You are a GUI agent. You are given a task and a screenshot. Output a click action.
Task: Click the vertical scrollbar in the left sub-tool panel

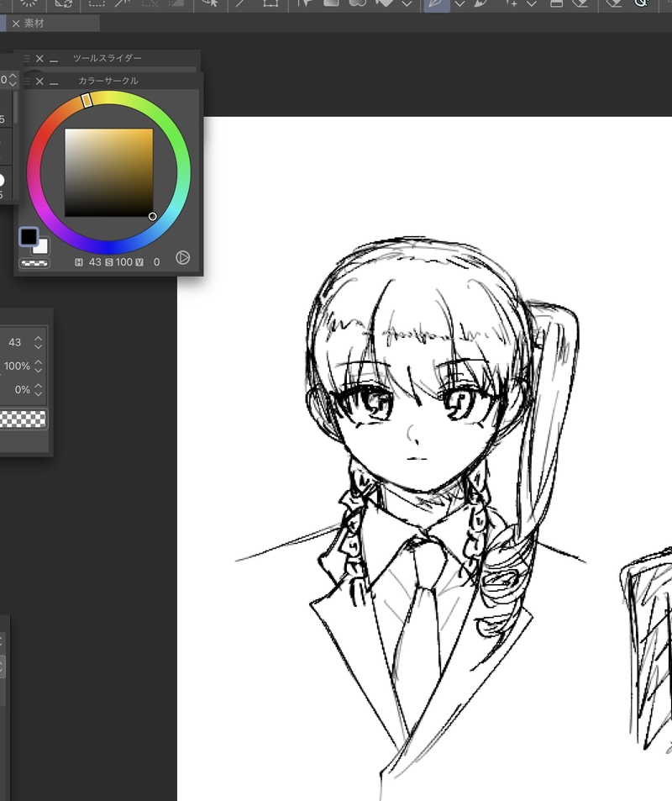pyautogui.click(x=15, y=108)
